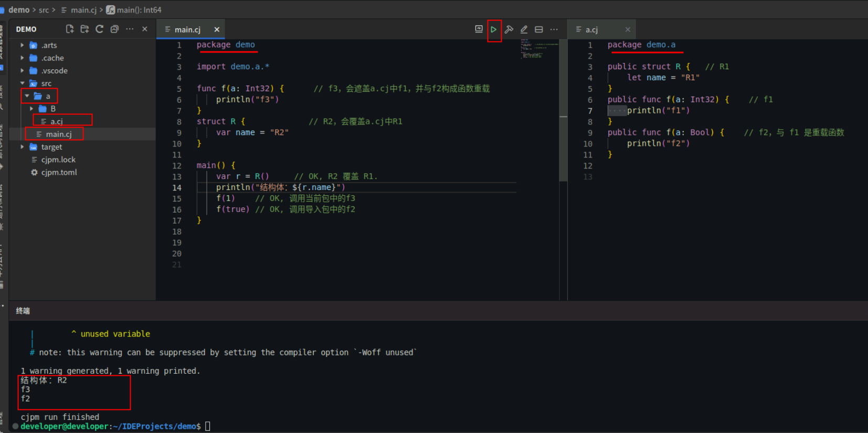868x433 pixels.
Task: Expand the .vscode folder
Action: (22, 70)
